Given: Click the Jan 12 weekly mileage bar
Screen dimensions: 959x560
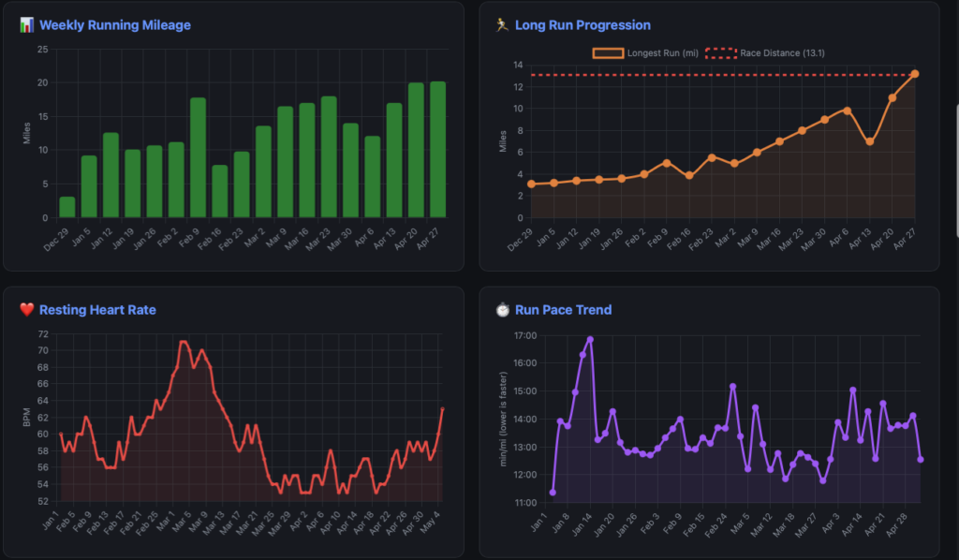Looking at the screenshot, I should [x=111, y=175].
